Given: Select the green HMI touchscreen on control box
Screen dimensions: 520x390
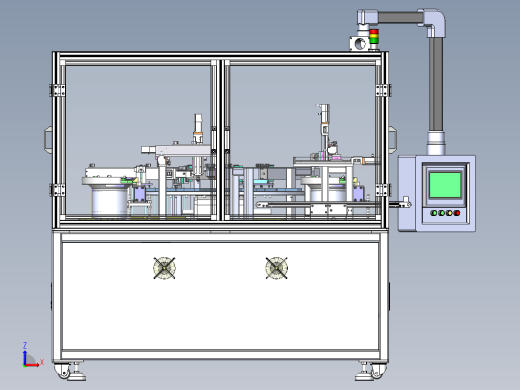Looking at the screenshot, I should coord(445,185).
